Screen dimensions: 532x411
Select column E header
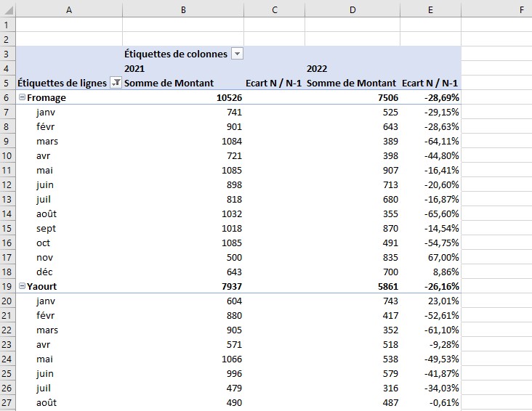(430, 10)
